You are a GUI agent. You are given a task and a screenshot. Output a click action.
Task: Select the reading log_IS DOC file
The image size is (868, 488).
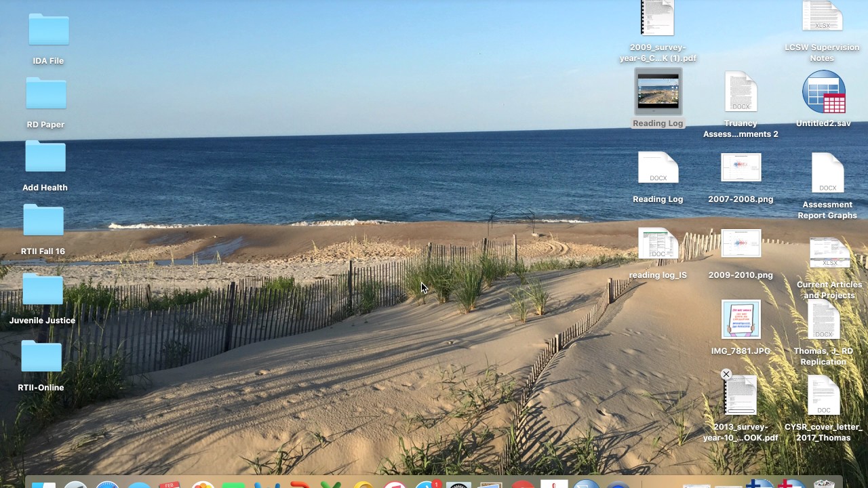point(658,244)
